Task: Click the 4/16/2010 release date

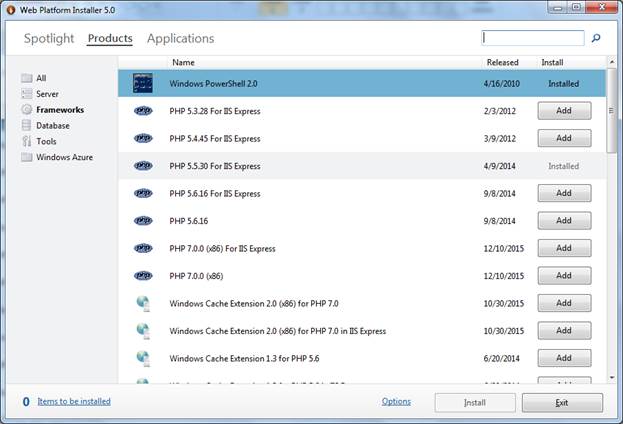Action: 502,83
